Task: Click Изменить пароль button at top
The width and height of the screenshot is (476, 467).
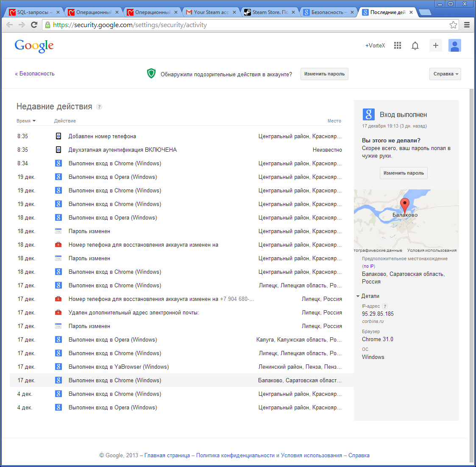Action: point(324,74)
